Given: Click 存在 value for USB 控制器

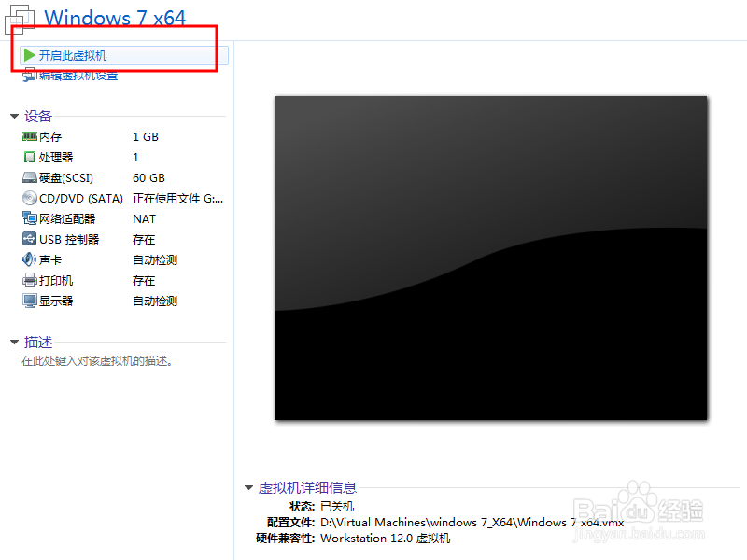Looking at the screenshot, I should pos(144,240).
